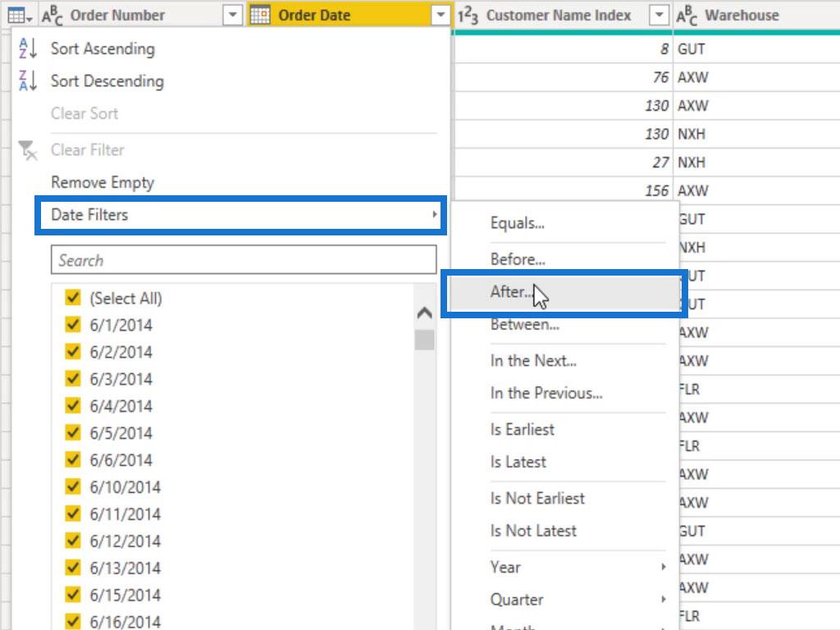Choose Is Not Latest filter
Viewport: 840px width, 630px height.
pyautogui.click(x=533, y=531)
